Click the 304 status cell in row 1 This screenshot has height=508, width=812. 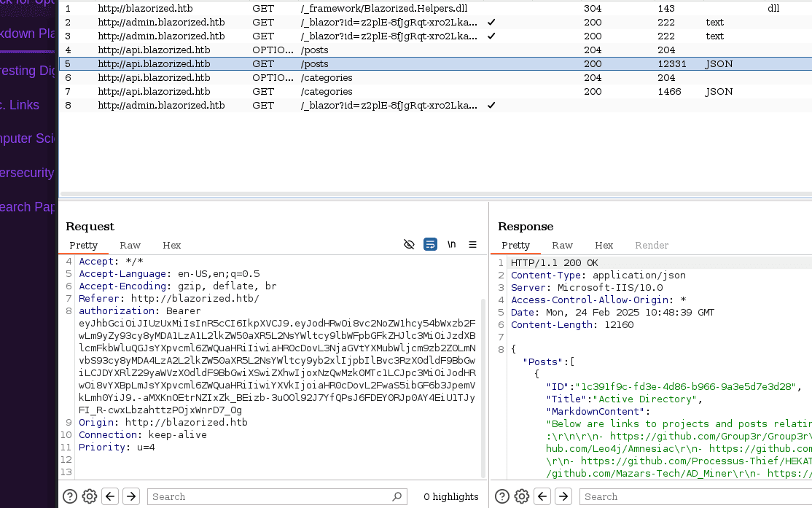(593, 9)
